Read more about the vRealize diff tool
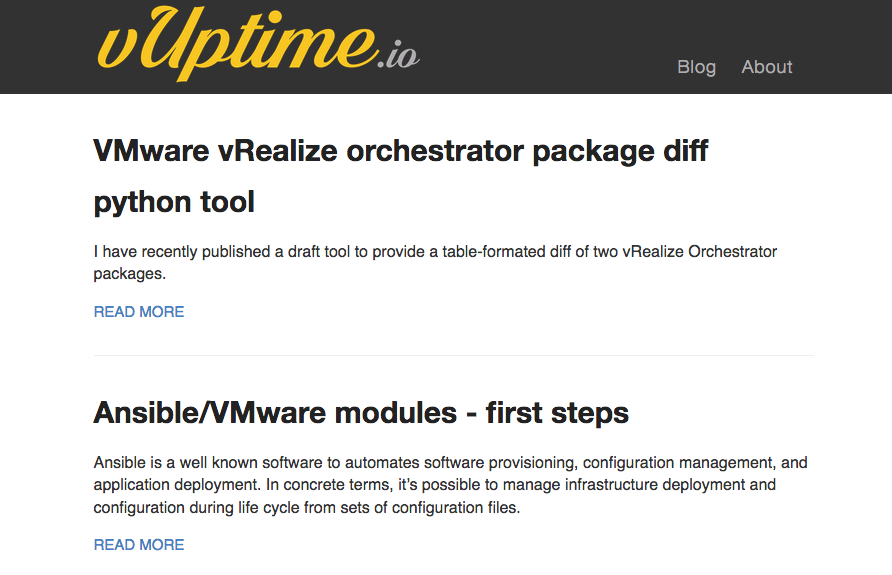The width and height of the screenshot is (892, 575). pyautogui.click(x=139, y=312)
